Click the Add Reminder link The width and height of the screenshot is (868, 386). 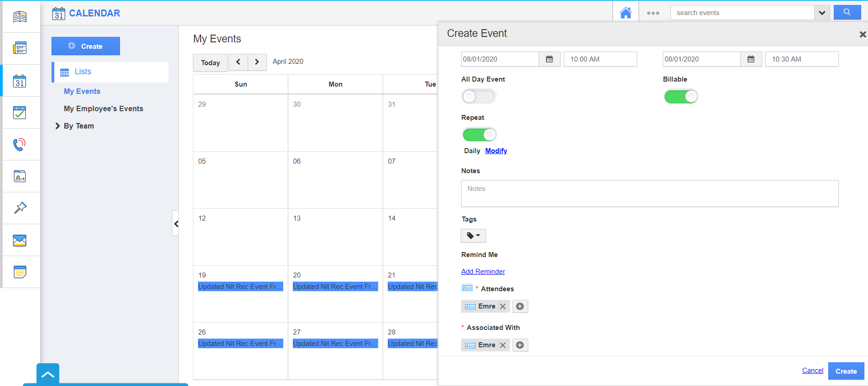[x=483, y=272]
